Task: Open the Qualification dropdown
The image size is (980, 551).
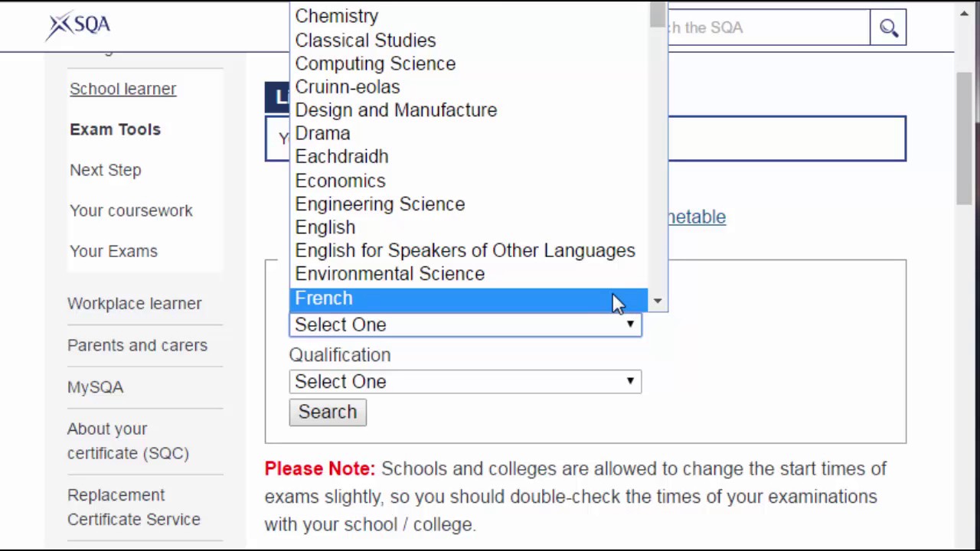Action: tap(465, 382)
